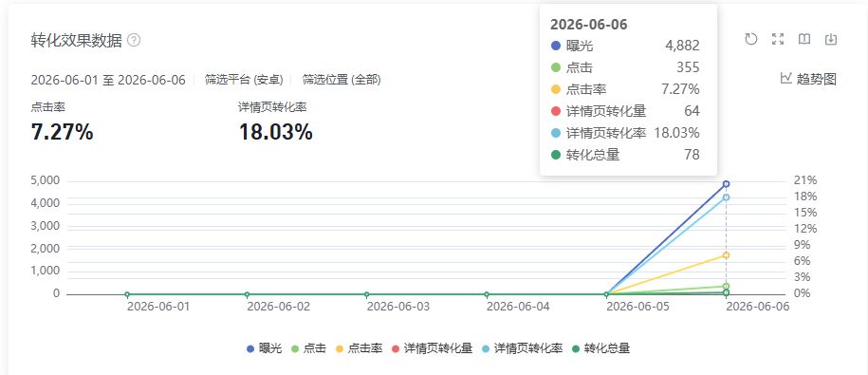
Task: Click the data point above 2026-06-01
Action: [127, 294]
